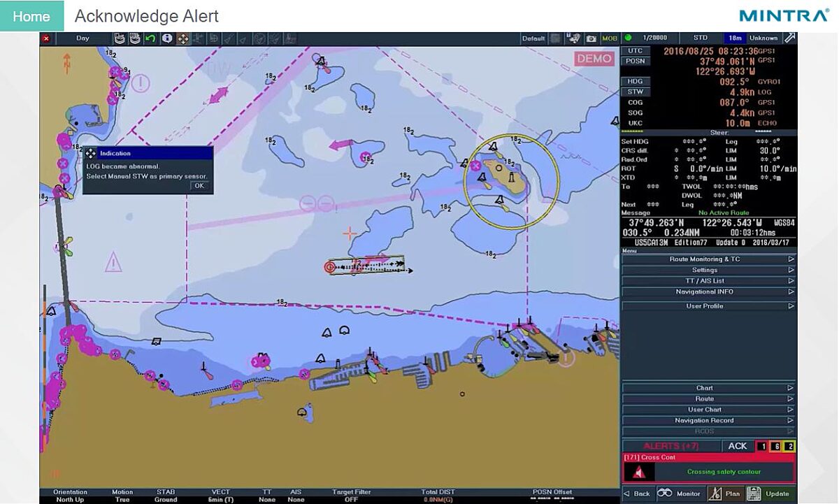Acknowledge the alert with ACK button
The height and width of the screenshot is (504, 839).
pos(738,446)
